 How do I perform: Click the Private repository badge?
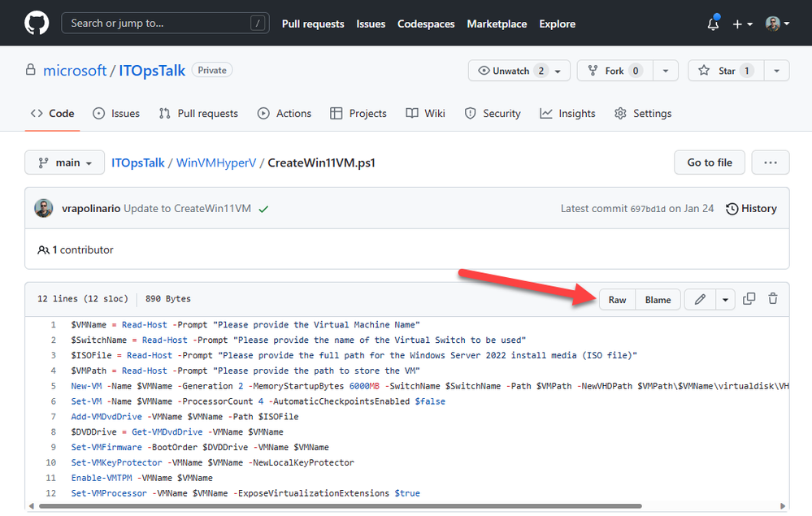212,70
